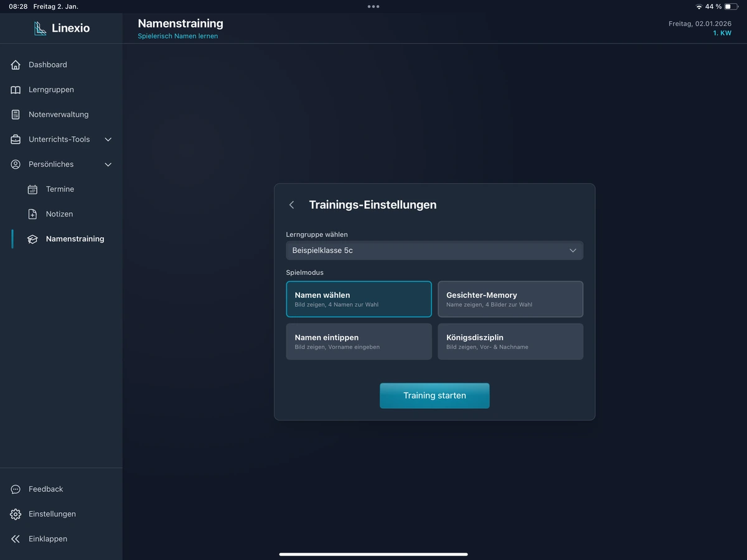Screen dimensions: 747x560
Task: Open Einstellungen using the gear icon
Action: click(x=16, y=514)
